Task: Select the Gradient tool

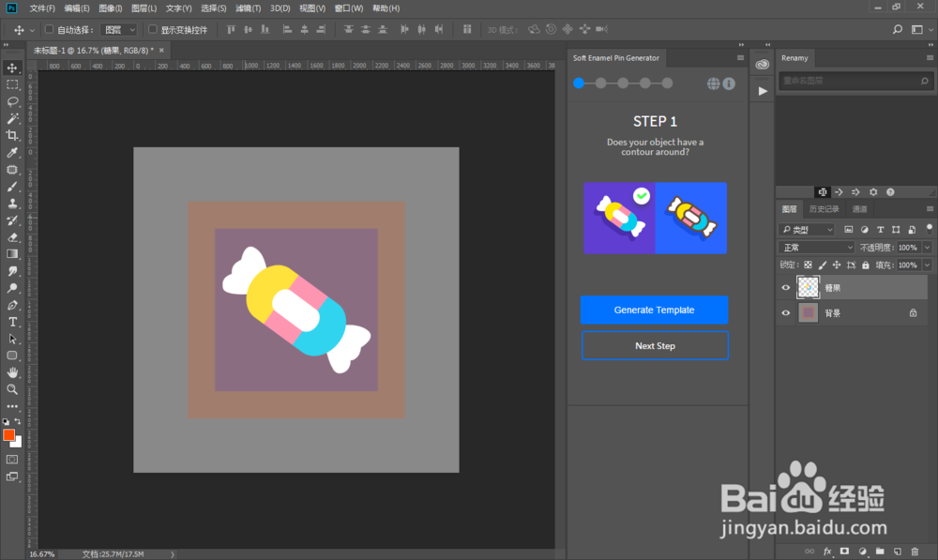Action: pos(12,254)
